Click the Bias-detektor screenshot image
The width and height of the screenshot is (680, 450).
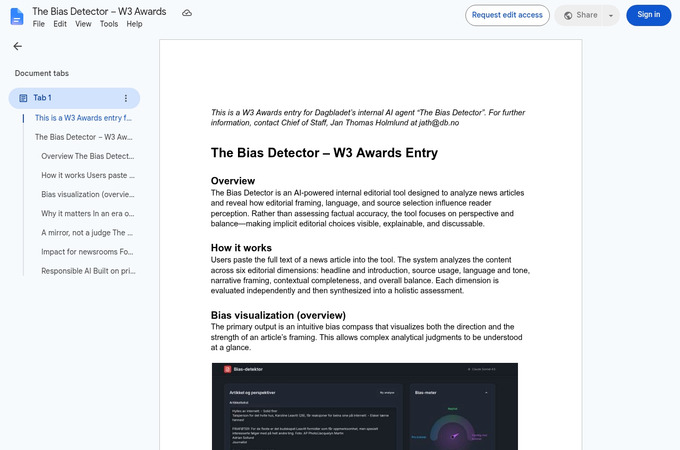pyautogui.click(x=365, y=406)
